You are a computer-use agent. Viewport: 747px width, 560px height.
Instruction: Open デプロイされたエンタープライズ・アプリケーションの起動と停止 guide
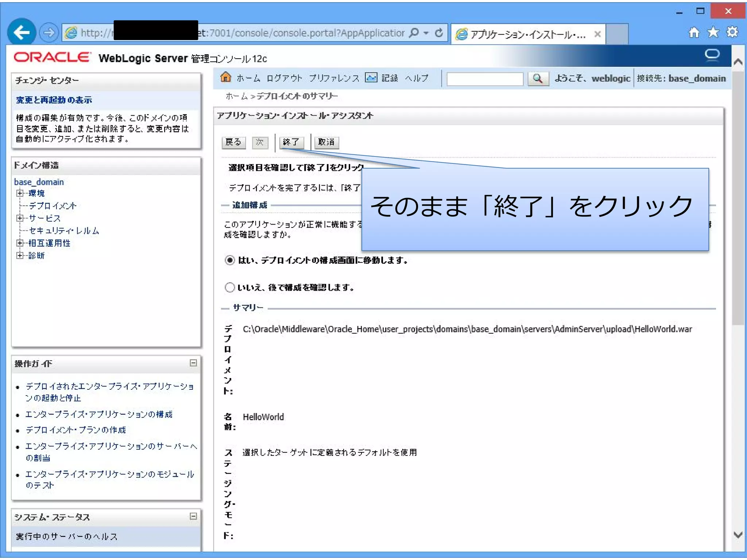(110, 392)
